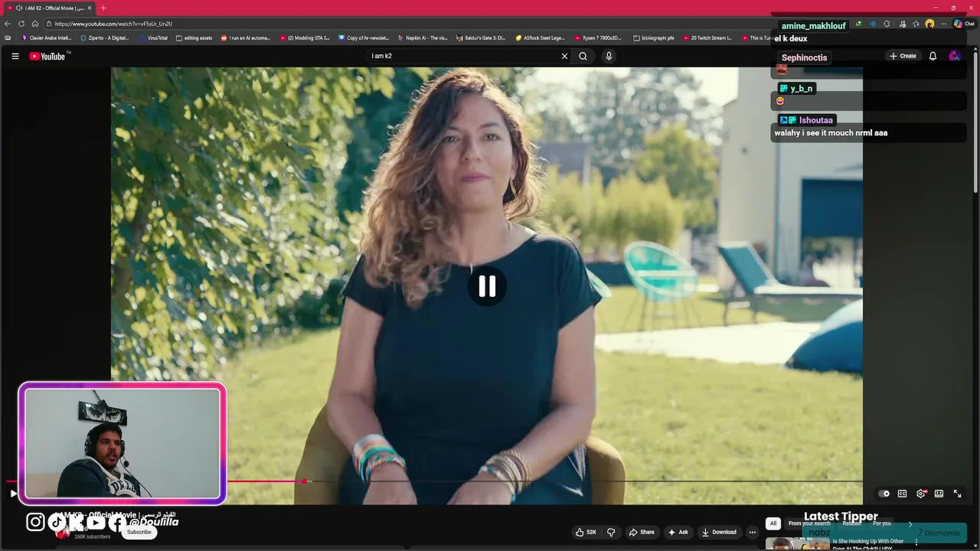Open the editing assets bookmark folder

point(194,37)
